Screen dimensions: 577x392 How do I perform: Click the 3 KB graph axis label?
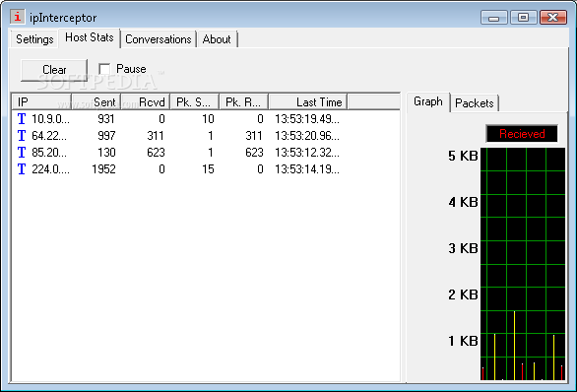[x=463, y=248]
